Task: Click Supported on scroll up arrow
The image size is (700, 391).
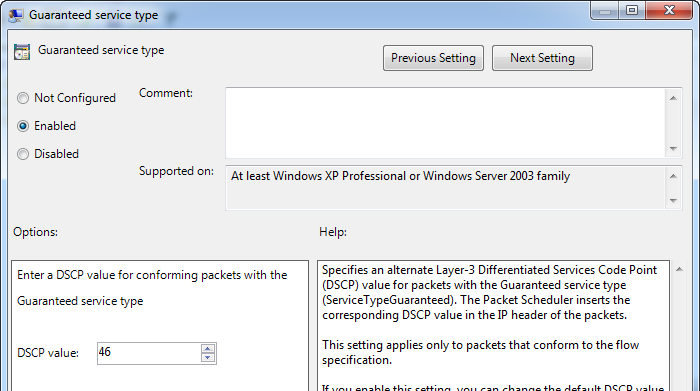Action: click(673, 176)
